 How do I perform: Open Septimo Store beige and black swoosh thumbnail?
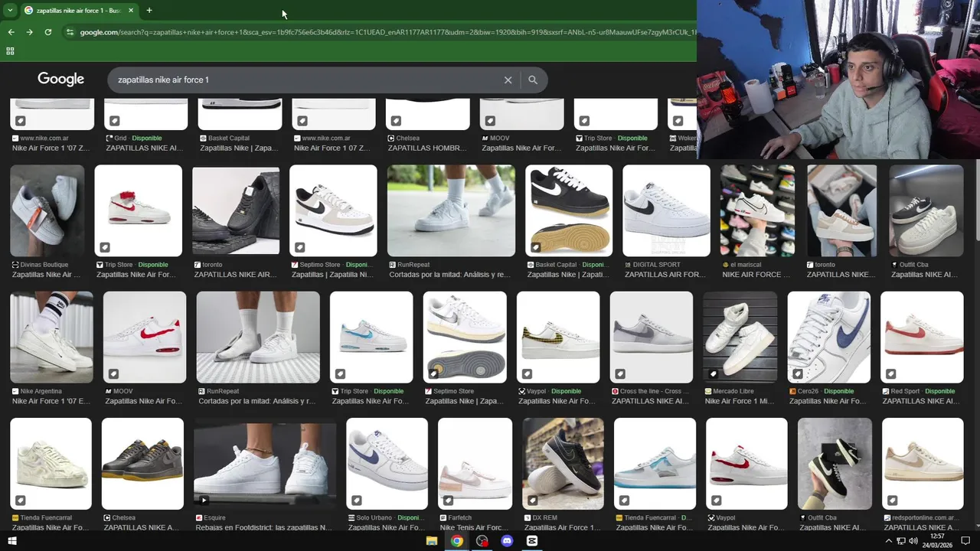333,210
